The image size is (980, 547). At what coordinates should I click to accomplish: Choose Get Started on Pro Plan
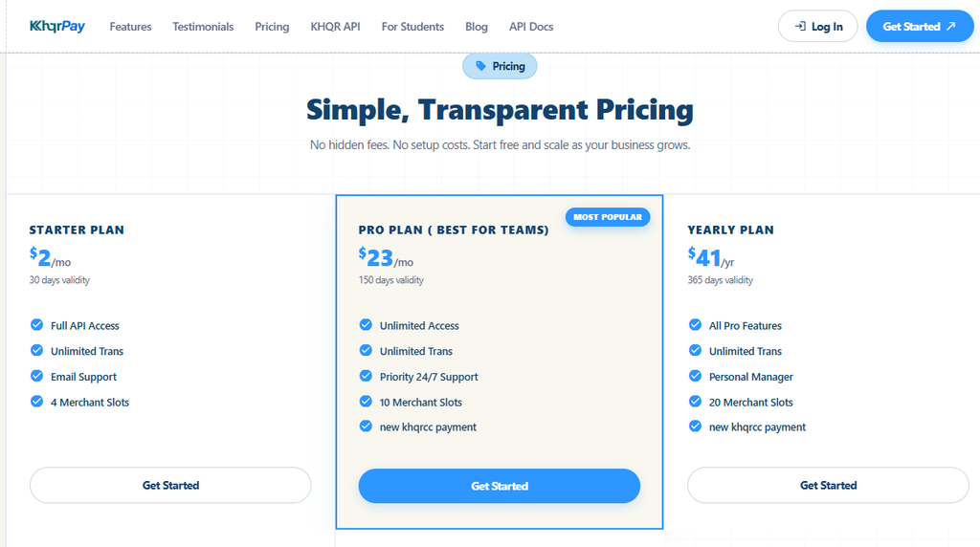point(500,486)
